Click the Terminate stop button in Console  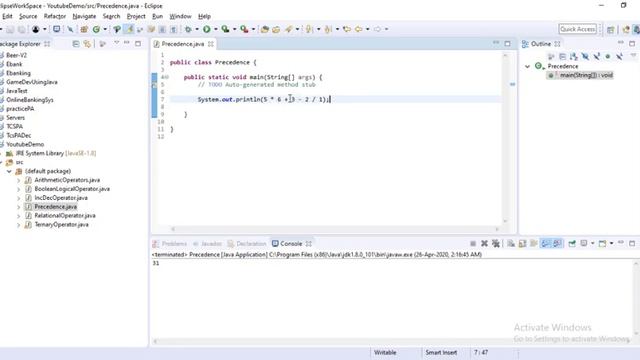pos(473,244)
